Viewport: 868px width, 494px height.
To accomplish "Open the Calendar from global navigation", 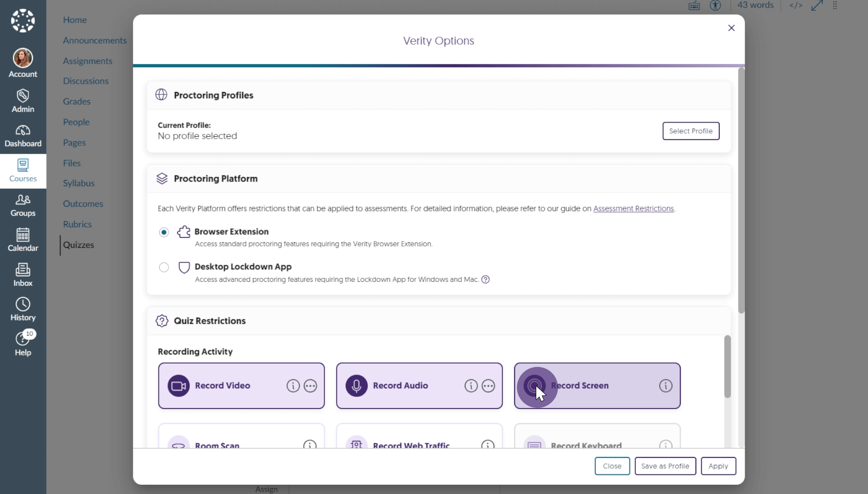I will click(x=23, y=240).
